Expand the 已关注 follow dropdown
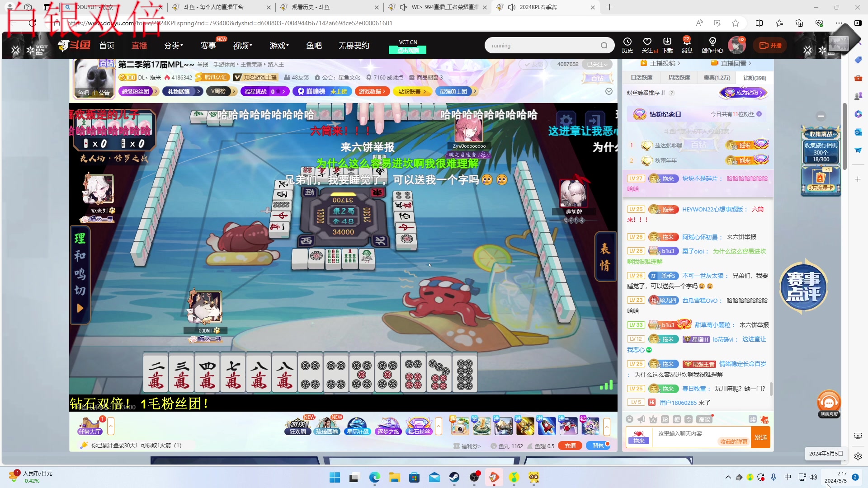 (x=597, y=64)
